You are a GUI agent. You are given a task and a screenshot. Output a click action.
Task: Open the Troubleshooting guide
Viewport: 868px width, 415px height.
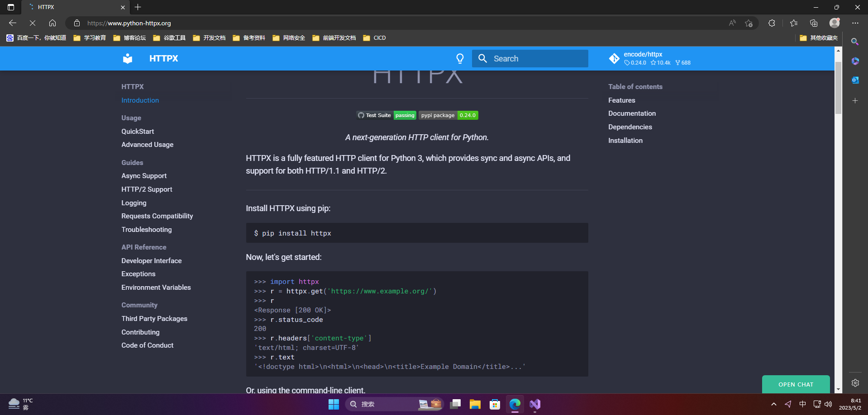pyautogui.click(x=146, y=230)
